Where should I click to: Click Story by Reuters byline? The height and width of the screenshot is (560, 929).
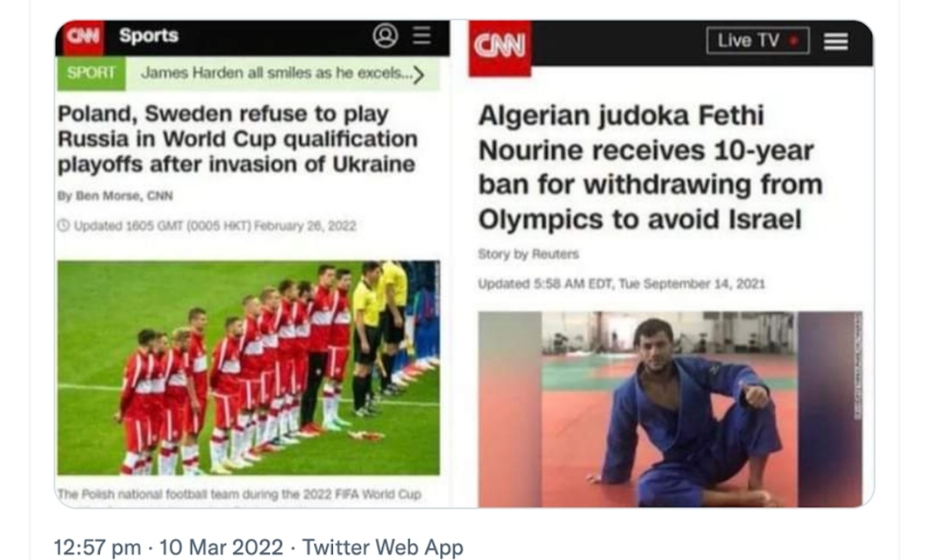pos(528,255)
